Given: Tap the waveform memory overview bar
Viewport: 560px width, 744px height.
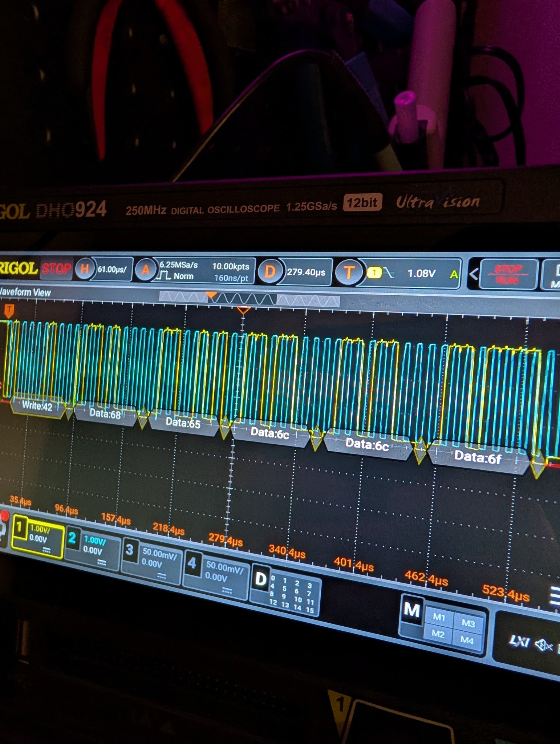Looking at the screenshot, I should (249, 299).
